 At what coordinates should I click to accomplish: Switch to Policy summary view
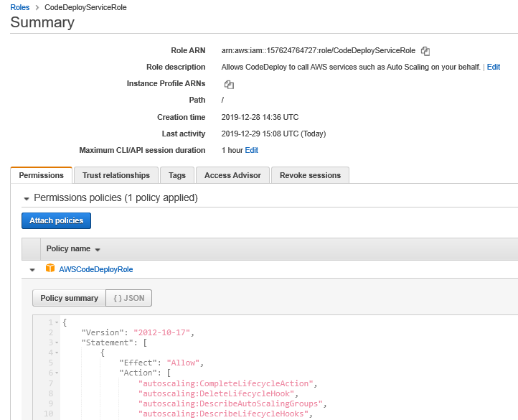tap(69, 298)
